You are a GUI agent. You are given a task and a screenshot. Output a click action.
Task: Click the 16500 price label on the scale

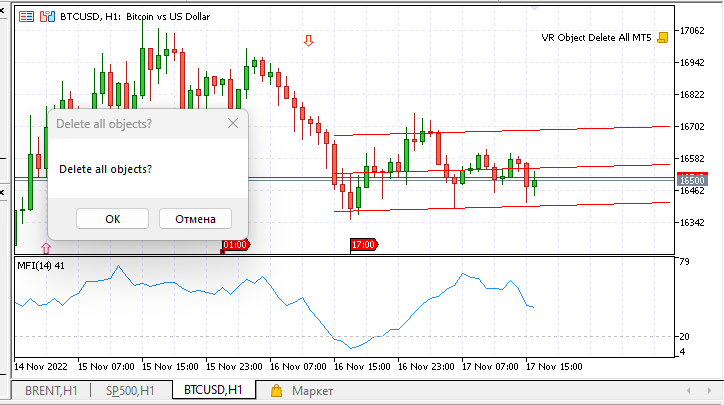click(x=692, y=178)
